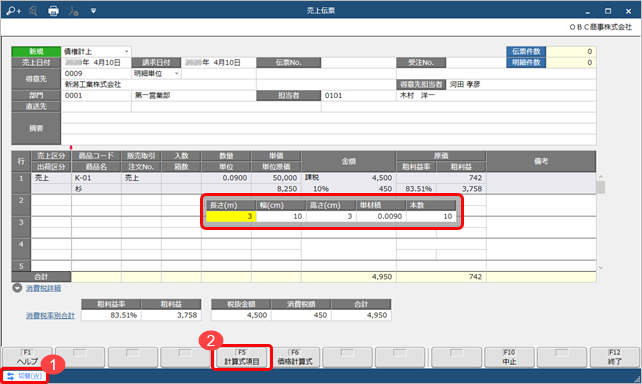Image resolution: width=642 pixels, height=384 pixels.
Task: Click the 部門 code field 0001
Action: (x=96, y=95)
